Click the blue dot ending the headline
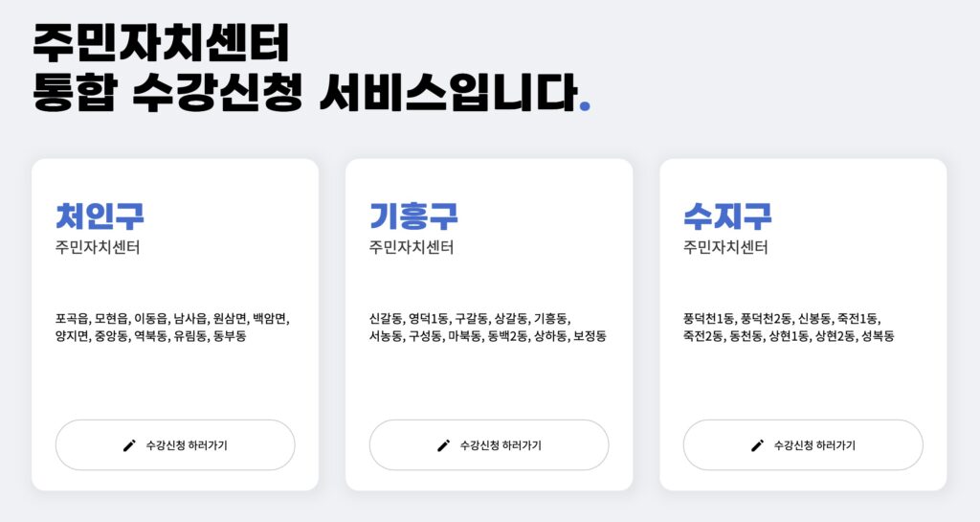This screenshot has height=522, width=980. (585, 106)
